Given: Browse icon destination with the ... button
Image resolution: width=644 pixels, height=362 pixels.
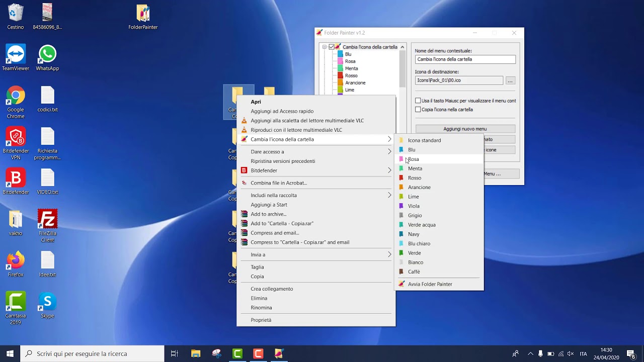Looking at the screenshot, I should 510,80.
